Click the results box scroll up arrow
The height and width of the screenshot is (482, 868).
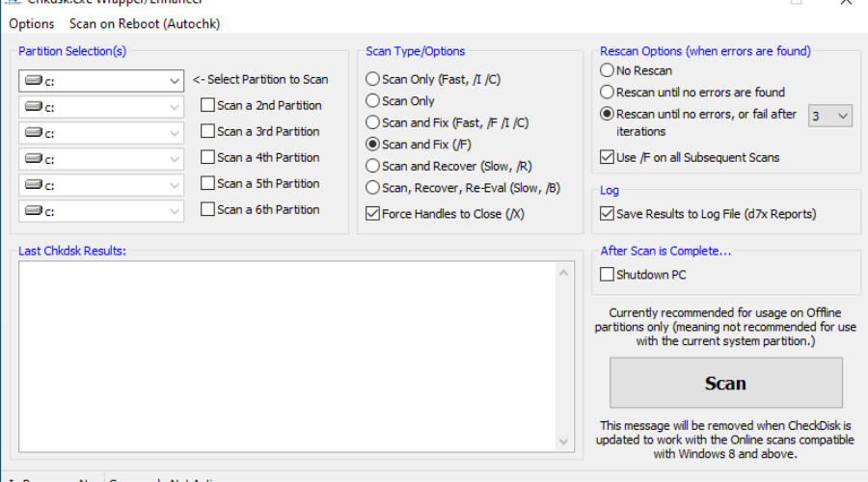[x=563, y=272]
